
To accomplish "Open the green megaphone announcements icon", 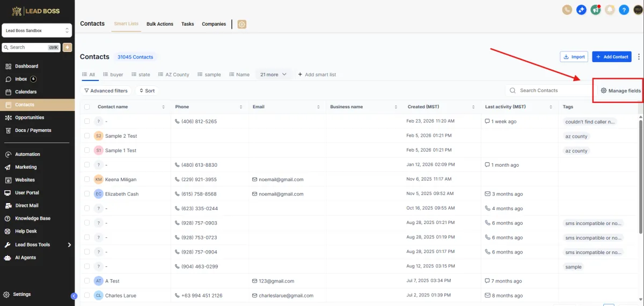I will pyautogui.click(x=595, y=10).
